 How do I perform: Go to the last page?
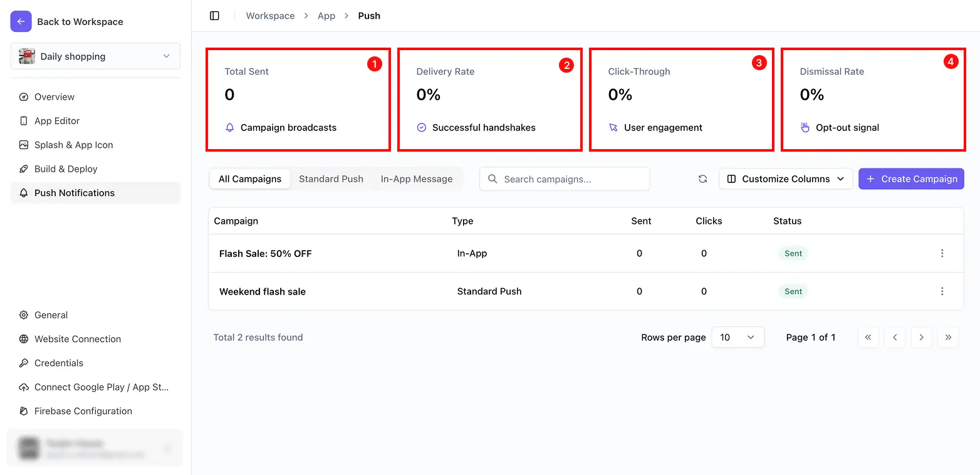click(x=948, y=337)
